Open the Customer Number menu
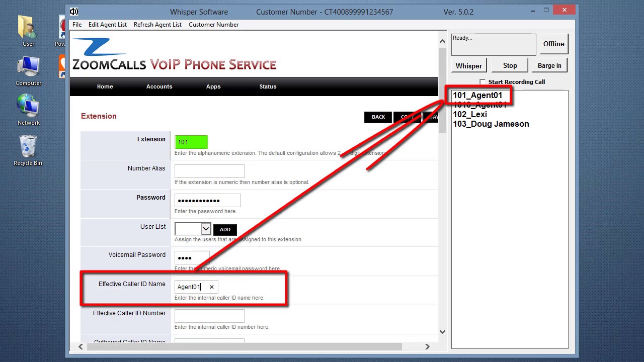644x362 pixels. [x=213, y=24]
